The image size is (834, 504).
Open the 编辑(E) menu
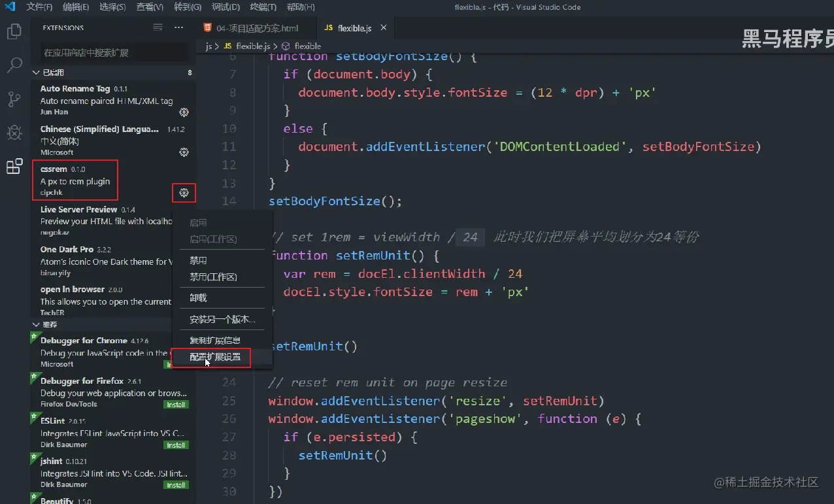tap(76, 7)
